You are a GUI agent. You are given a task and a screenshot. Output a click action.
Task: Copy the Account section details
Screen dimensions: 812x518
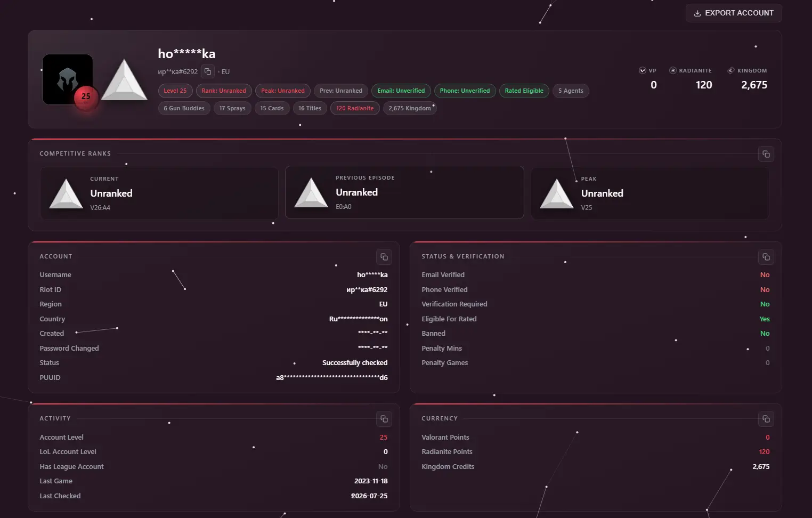coord(384,257)
